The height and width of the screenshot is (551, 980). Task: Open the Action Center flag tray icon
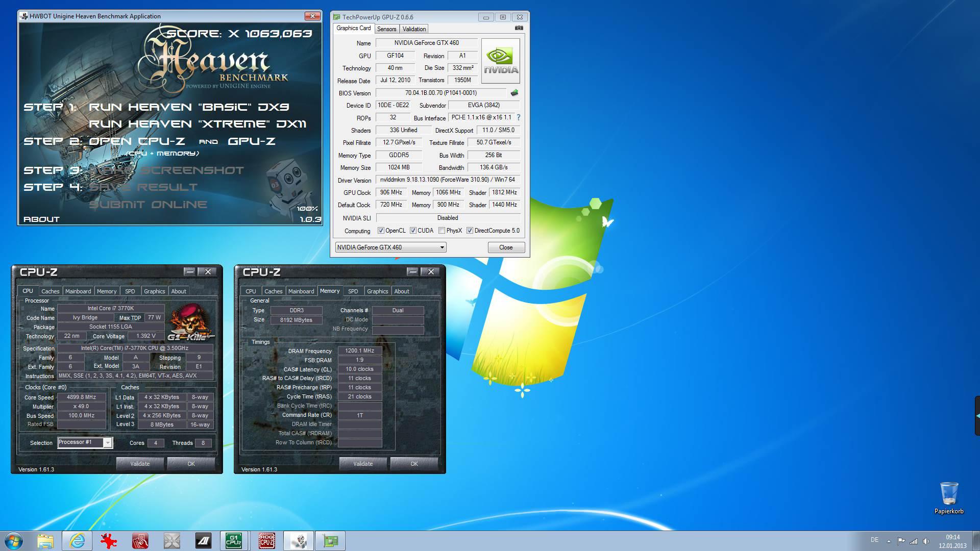901,541
